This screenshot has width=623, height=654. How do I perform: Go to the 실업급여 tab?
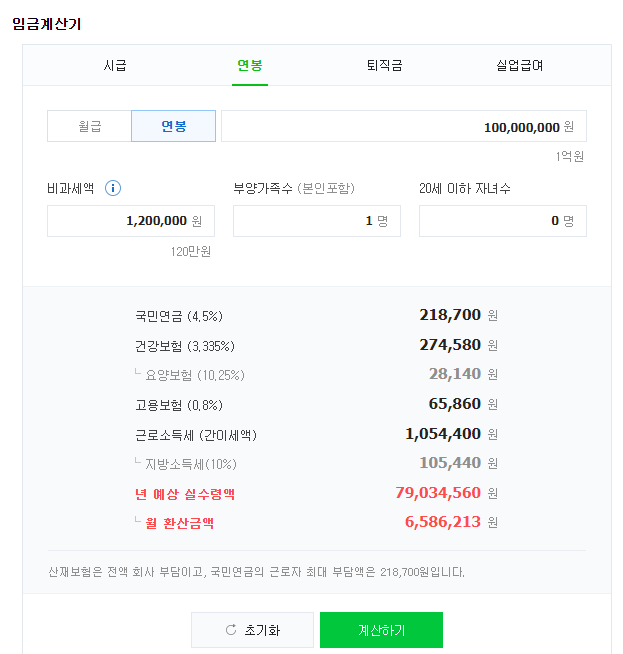[x=519, y=66]
